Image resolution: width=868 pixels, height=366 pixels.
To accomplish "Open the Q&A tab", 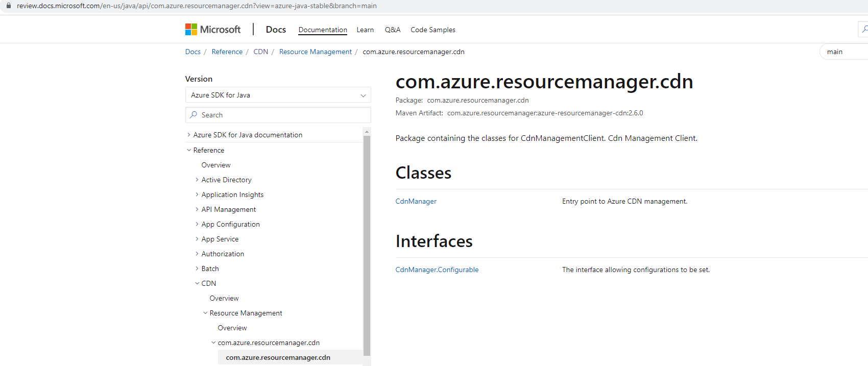I will (393, 30).
